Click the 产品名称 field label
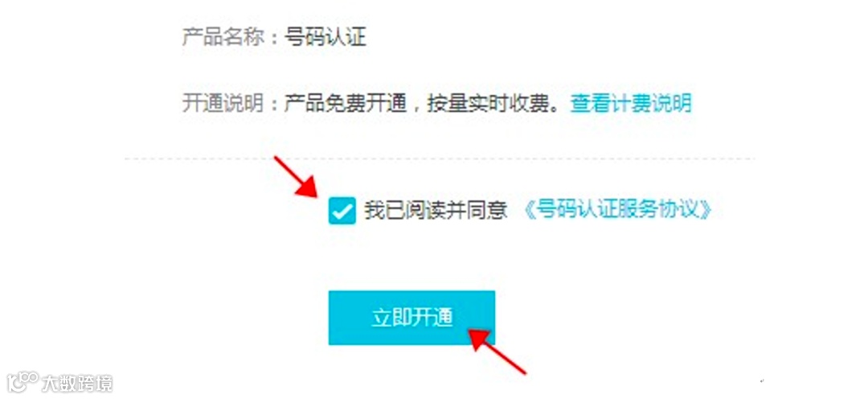Screen dimensions: 868x399 pos(223,38)
